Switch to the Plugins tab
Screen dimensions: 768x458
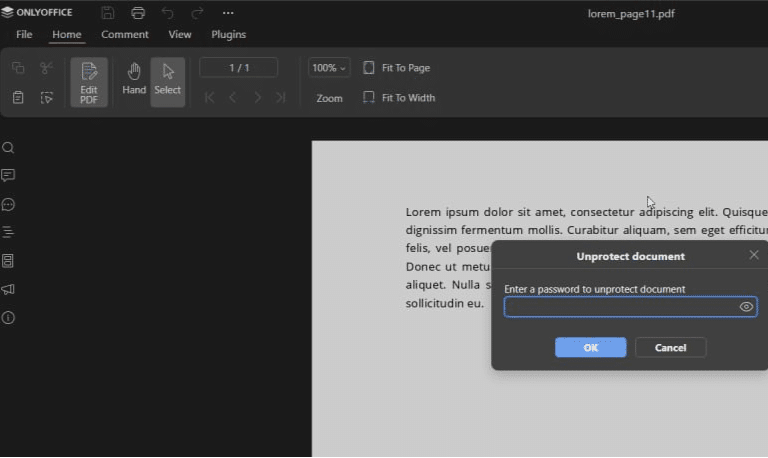click(228, 34)
